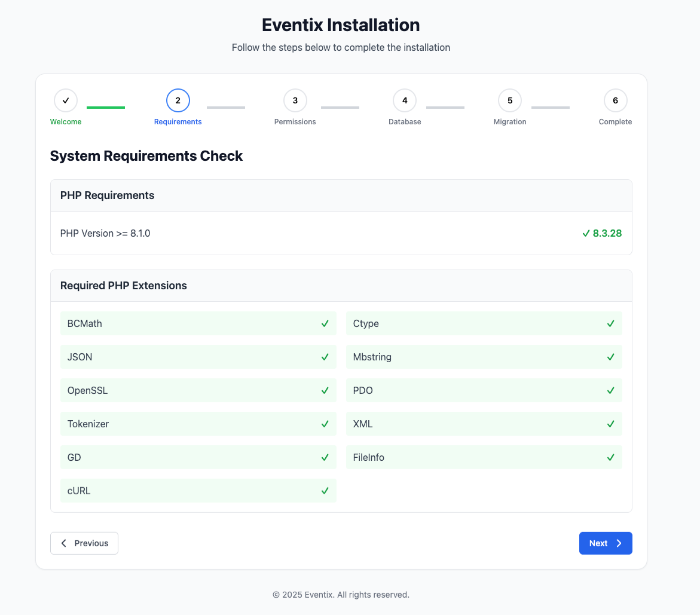Click the left chevron inside the Previous button
Image resolution: width=700 pixels, height=615 pixels.
pos(63,543)
